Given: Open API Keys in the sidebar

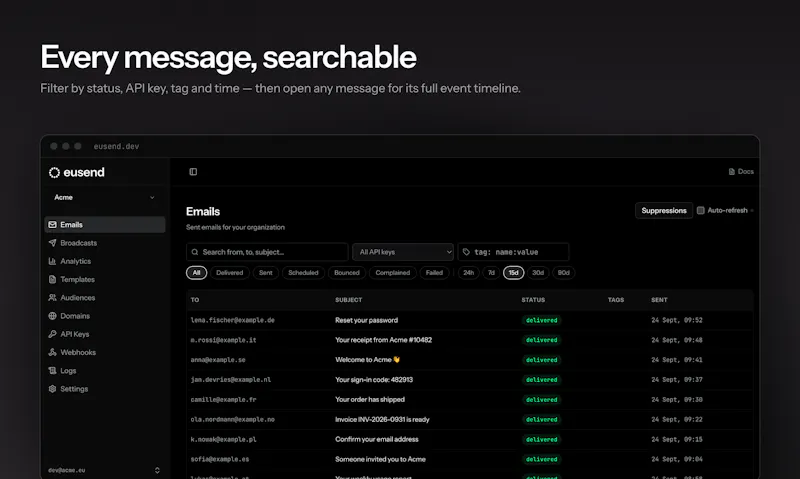Looking at the screenshot, I should [x=105, y=334].
